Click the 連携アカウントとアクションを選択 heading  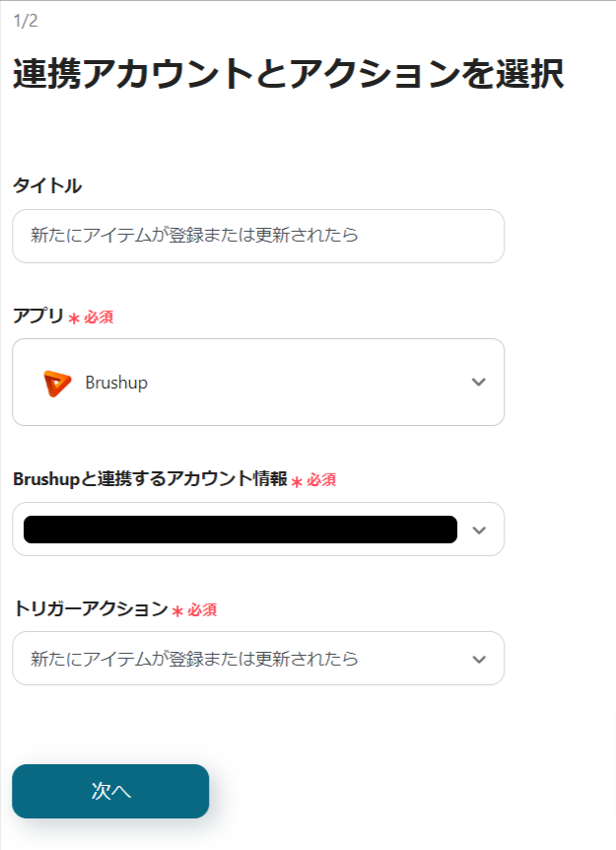point(288,76)
